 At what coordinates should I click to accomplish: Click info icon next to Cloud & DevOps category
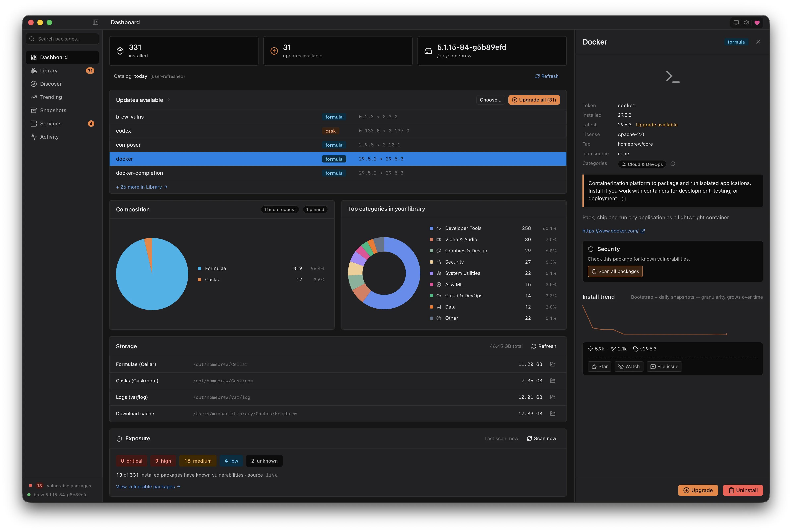[x=673, y=164]
